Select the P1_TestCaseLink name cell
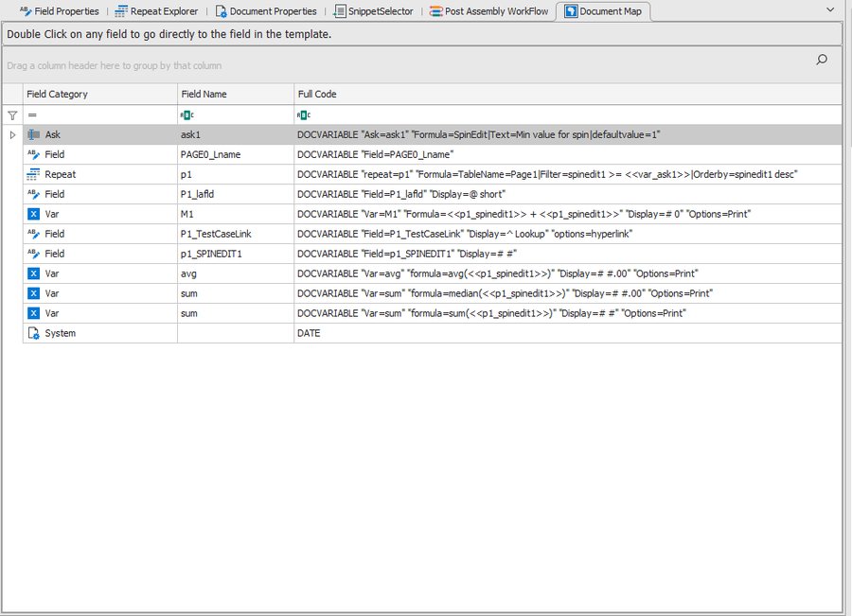Screen dimensions: 852x616 [x=236, y=234]
